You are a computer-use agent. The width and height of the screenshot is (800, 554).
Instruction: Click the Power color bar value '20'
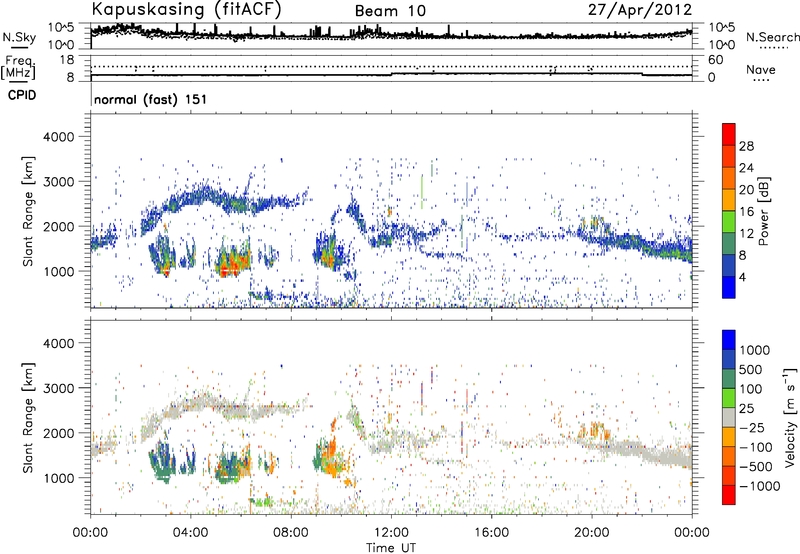click(746, 190)
